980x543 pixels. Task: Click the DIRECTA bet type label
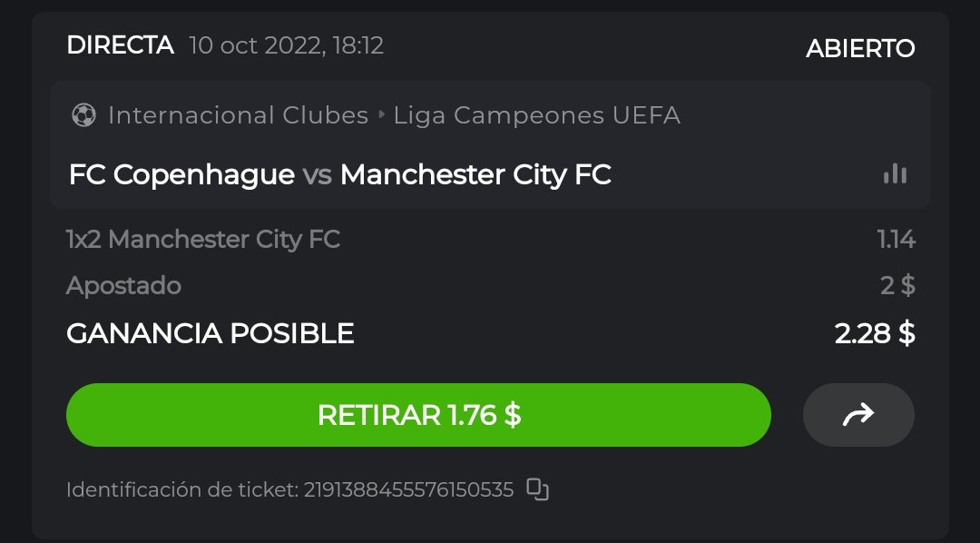[120, 45]
